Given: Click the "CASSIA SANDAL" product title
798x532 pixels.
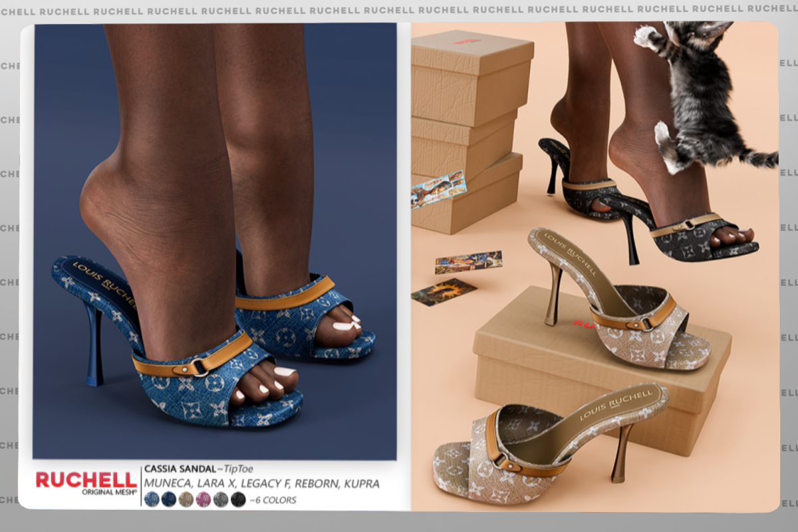Looking at the screenshot, I should point(180,469).
